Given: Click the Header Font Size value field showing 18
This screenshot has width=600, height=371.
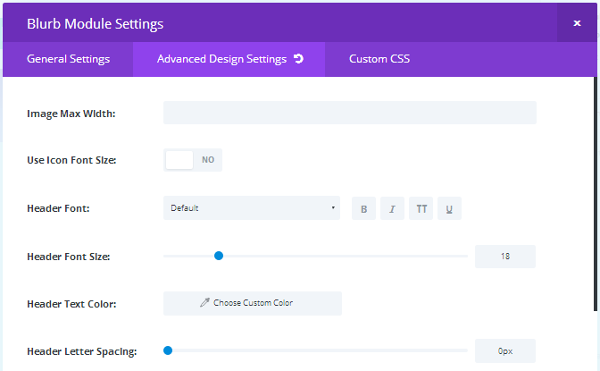Looking at the screenshot, I should point(505,256).
